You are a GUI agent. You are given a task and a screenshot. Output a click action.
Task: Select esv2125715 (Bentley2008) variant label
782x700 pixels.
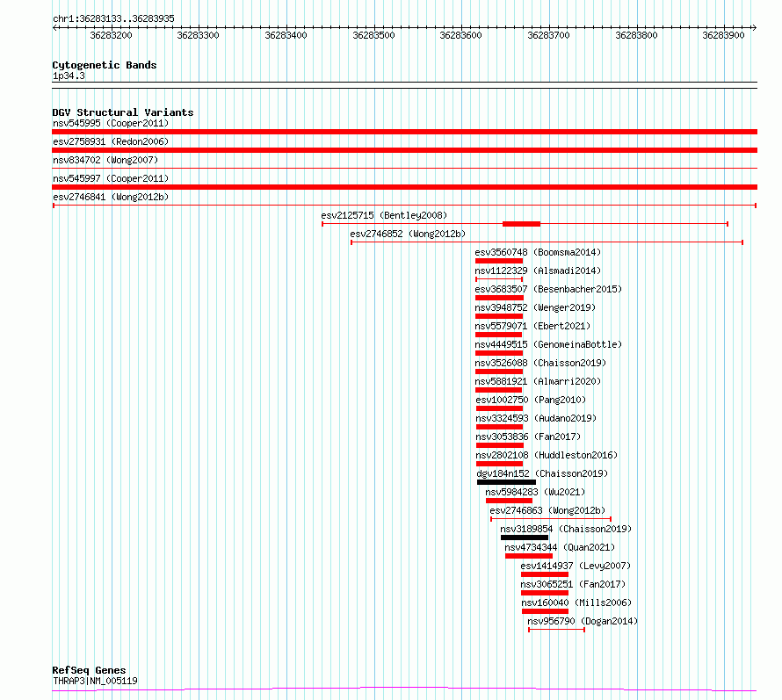pos(384,215)
